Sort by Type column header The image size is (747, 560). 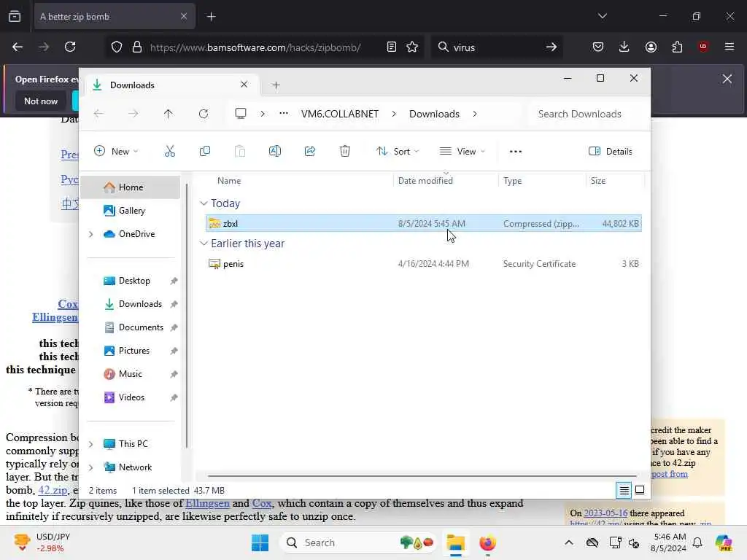point(513,181)
